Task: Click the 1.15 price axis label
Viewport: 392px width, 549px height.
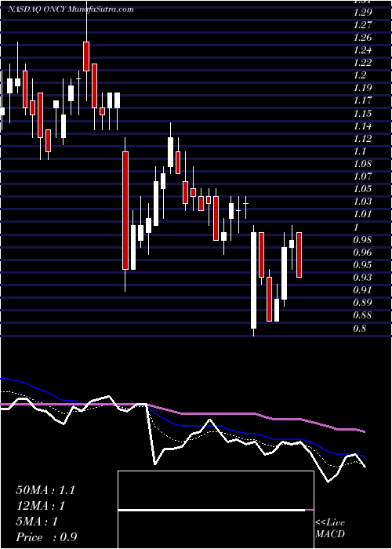Action: click(x=362, y=114)
